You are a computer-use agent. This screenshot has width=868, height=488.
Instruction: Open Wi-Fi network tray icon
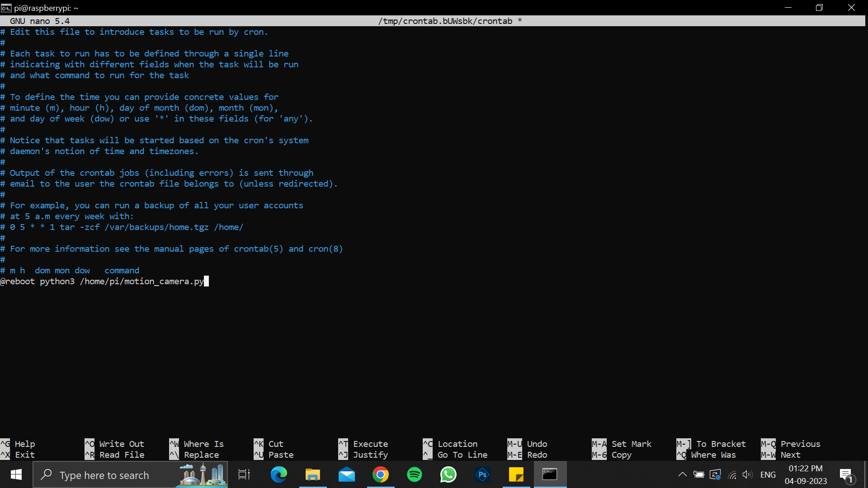click(x=732, y=474)
